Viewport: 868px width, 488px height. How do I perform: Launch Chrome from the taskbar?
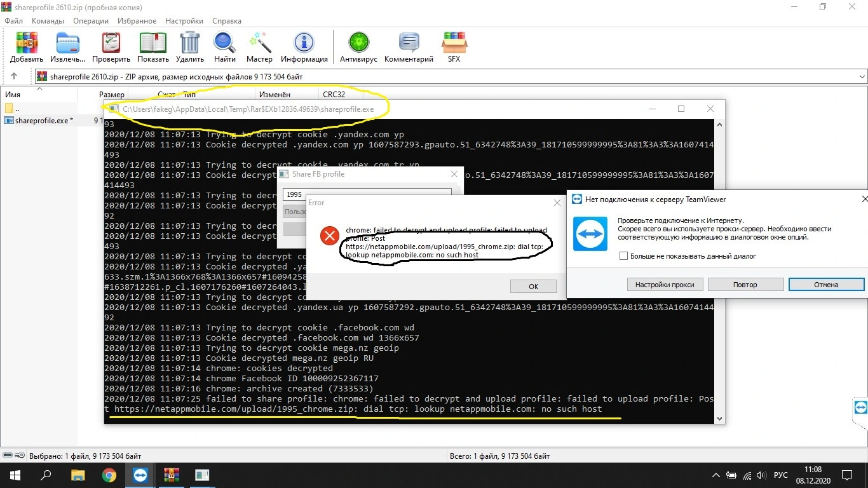click(x=109, y=475)
